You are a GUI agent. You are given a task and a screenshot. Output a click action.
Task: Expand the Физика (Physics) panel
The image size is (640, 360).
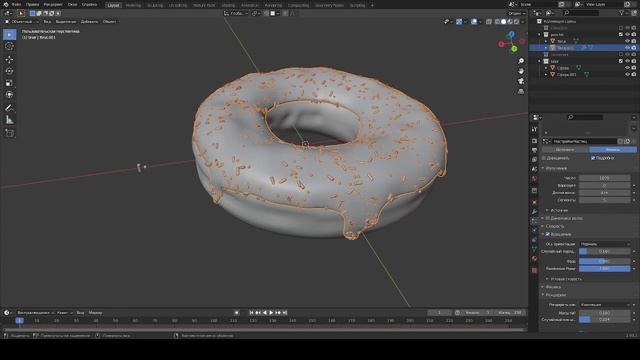click(x=553, y=287)
